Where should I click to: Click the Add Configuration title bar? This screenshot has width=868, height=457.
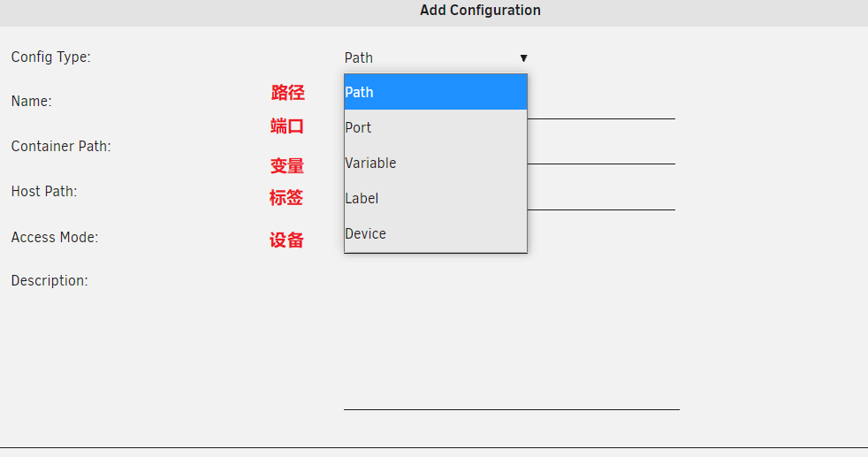click(x=480, y=11)
